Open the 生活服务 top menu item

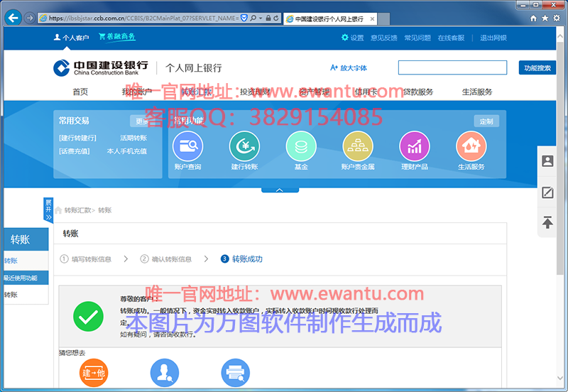[477, 92]
